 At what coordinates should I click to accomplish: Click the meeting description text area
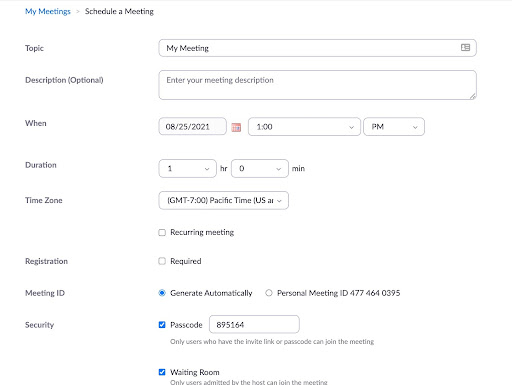click(x=318, y=85)
